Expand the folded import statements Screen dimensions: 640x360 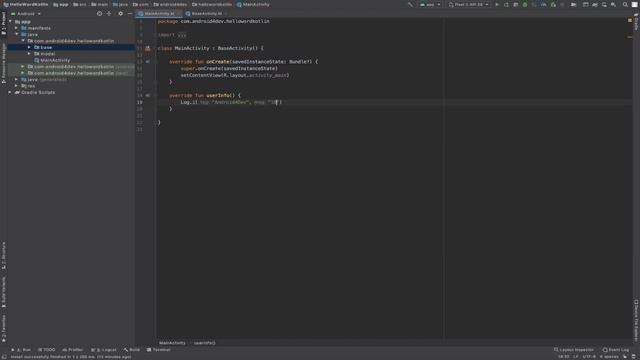click(x=182, y=35)
